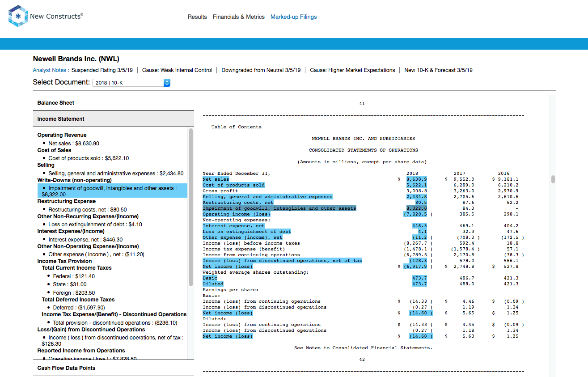Click Suspended Rating 3/5/19 note
Viewport: 588px width, 377px height.
coord(102,70)
